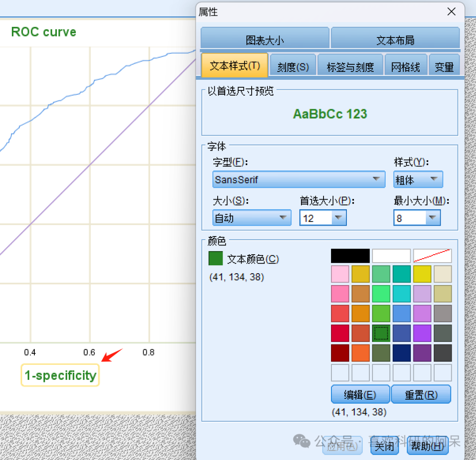This screenshot has height=460, width=476.
Task: Click the 0.4 x-axis tick label
Action: 30,352
